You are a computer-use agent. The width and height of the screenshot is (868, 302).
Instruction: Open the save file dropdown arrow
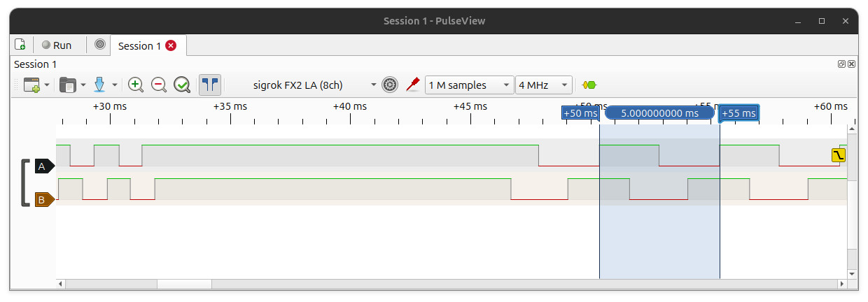114,85
